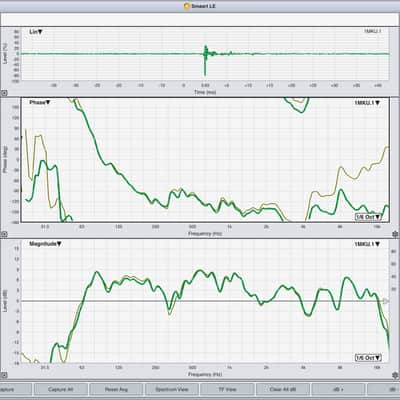The image size is (400, 400).
Task: Collapse the impulse response pane with its corner icon
Action: [x=4, y=94]
